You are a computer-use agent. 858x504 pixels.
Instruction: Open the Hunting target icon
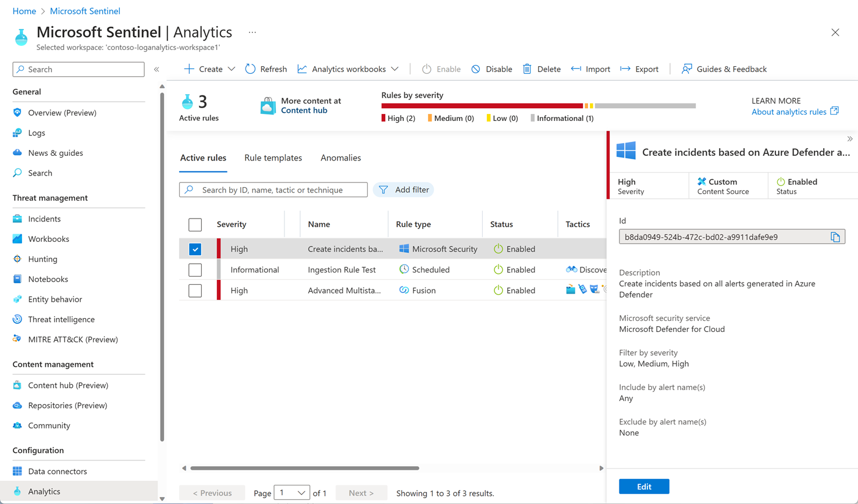coord(17,259)
